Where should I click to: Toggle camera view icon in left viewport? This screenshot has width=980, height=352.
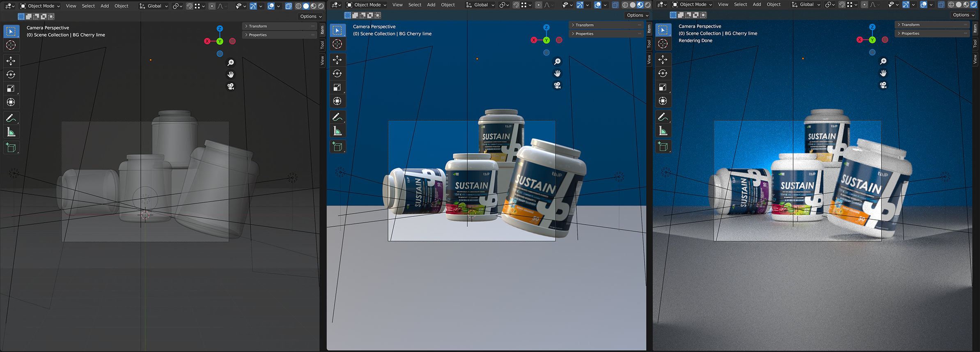(231, 87)
